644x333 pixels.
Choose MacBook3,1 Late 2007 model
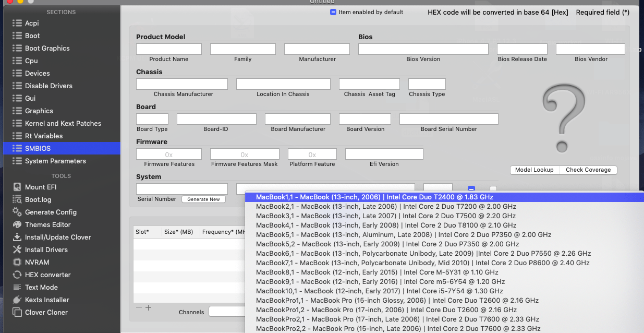click(x=444, y=216)
